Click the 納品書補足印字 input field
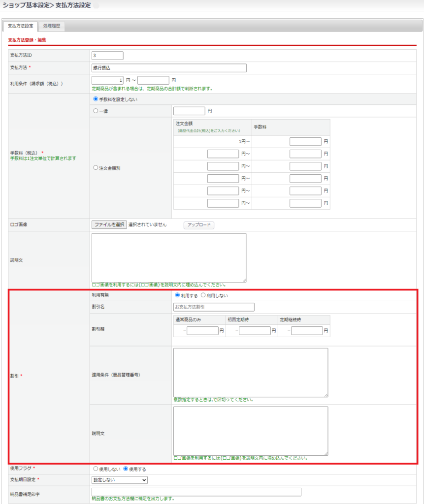The width and height of the screenshot is (424, 504). 196,492
